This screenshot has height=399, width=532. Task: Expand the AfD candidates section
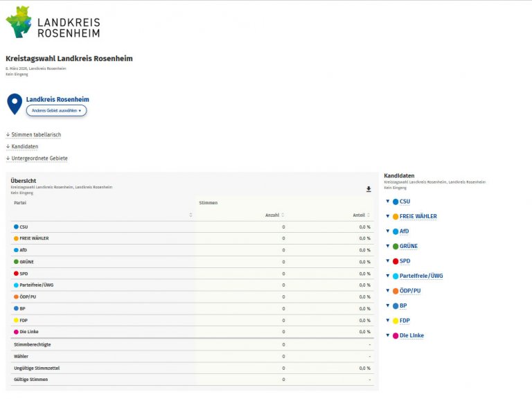pyautogui.click(x=388, y=231)
